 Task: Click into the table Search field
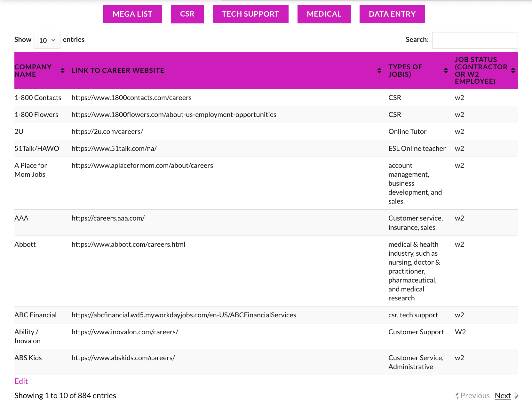[475, 40]
